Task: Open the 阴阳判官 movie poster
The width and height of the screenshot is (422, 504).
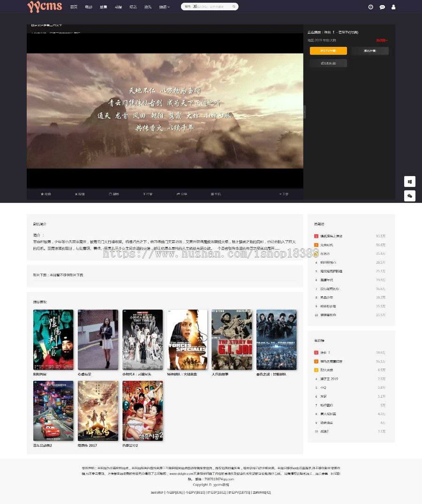Action: (x=53, y=340)
